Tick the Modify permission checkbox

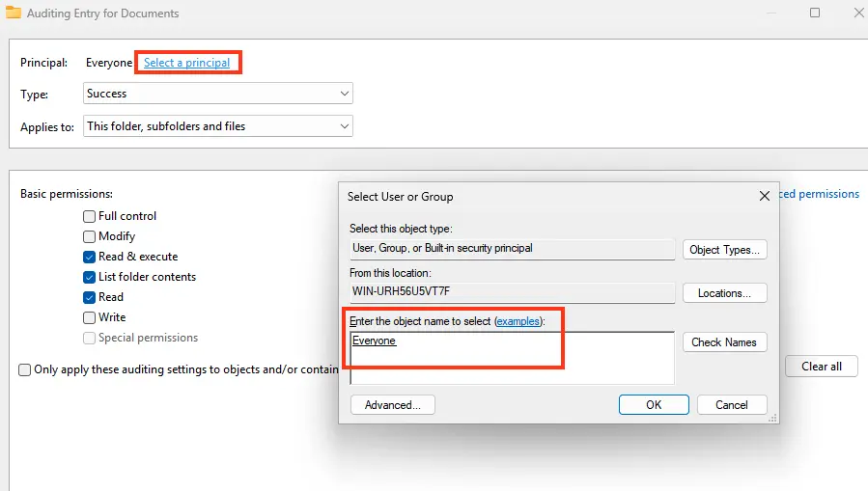(90, 236)
